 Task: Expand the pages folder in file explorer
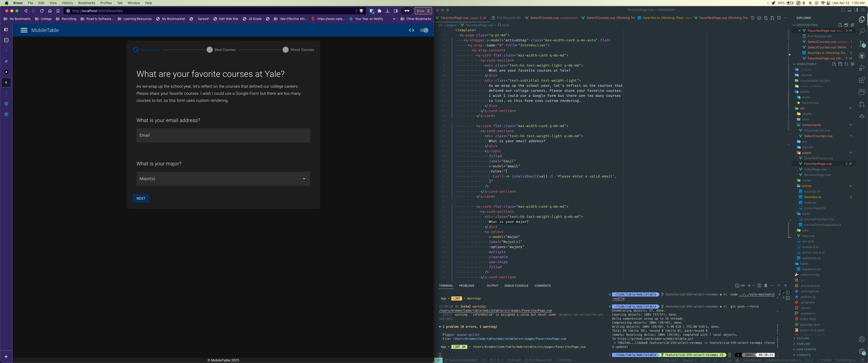806,153
